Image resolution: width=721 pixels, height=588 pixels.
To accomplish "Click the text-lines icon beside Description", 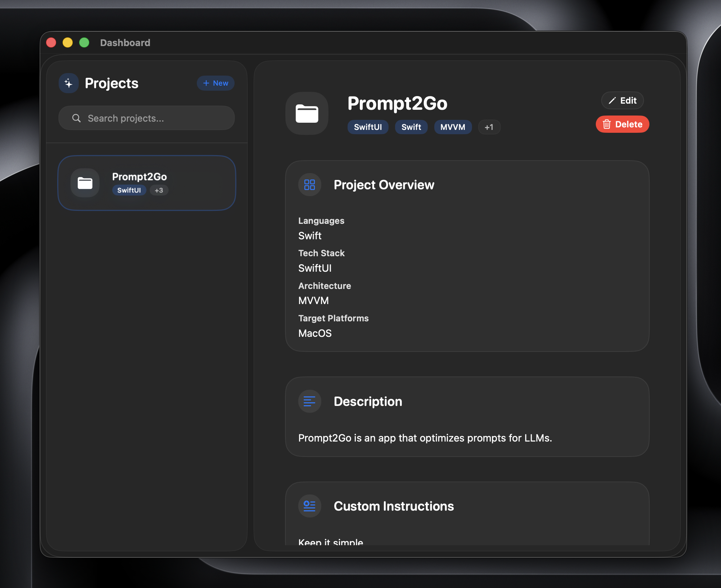I will tap(309, 401).
